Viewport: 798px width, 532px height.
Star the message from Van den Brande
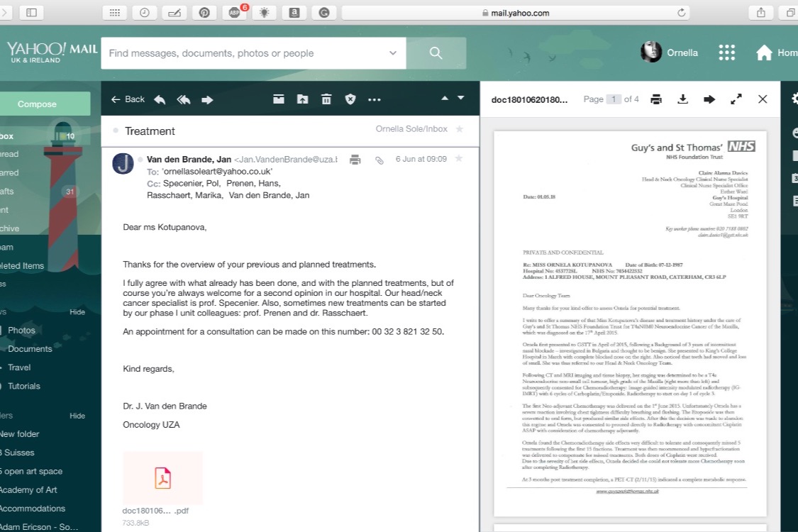click(458, 159)
